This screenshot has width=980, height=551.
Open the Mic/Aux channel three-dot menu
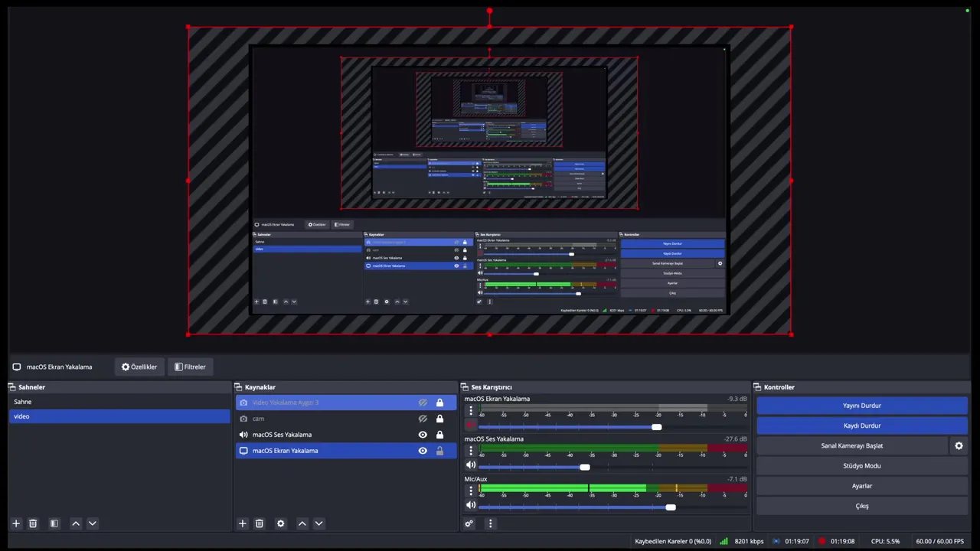pyautogui.click(x=471, y=491)
